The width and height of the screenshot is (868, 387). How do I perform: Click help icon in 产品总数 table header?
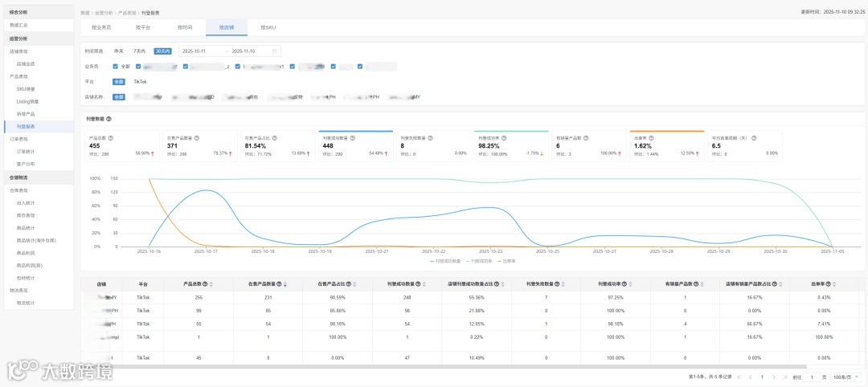coord(206,283)
